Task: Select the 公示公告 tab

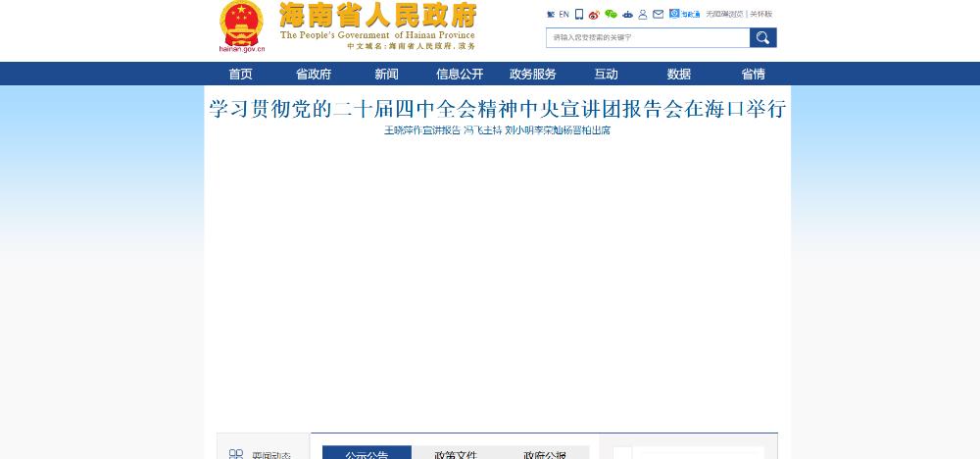Action: point(367,453)
